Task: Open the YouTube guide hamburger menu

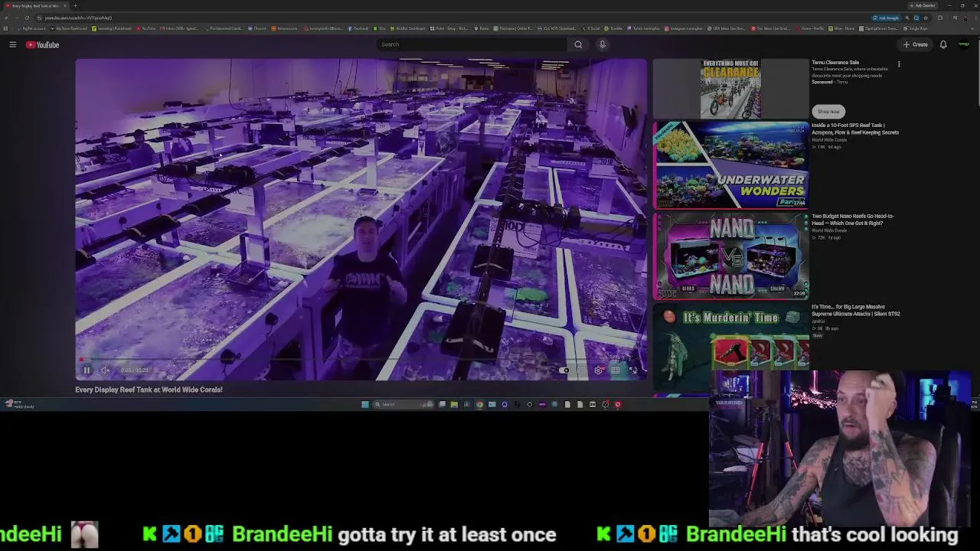Action: (13, 45)
